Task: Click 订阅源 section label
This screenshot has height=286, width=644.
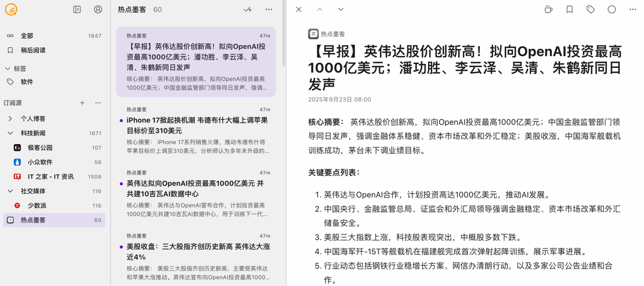Action: [12, 103]
